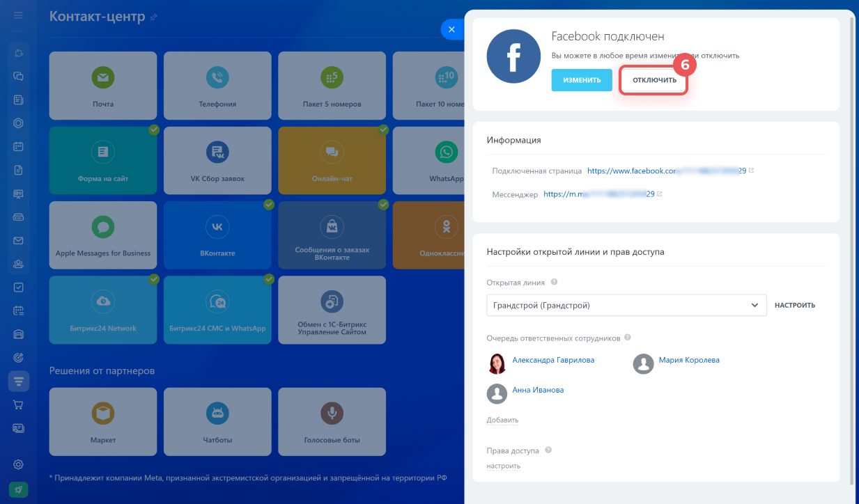Open the Онлайн-чат tile
859x504 pixels.
pos(332,160)
